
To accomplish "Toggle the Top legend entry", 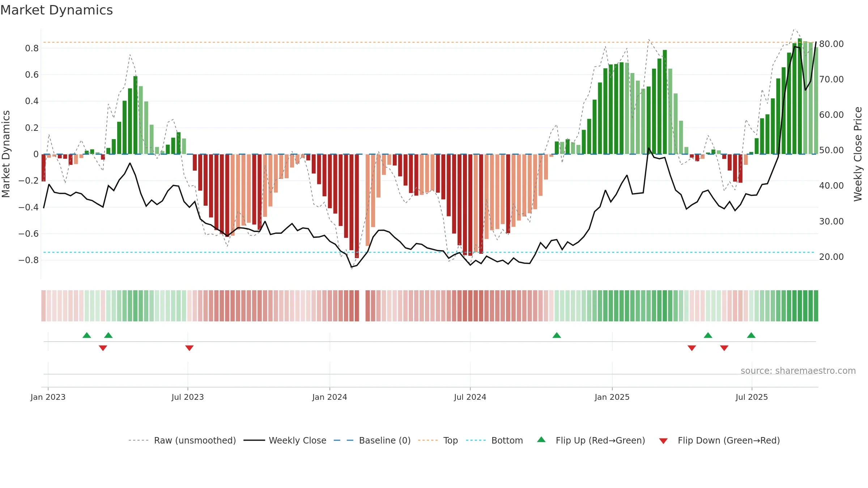I will pyautogui.click(x=438, y=440).
